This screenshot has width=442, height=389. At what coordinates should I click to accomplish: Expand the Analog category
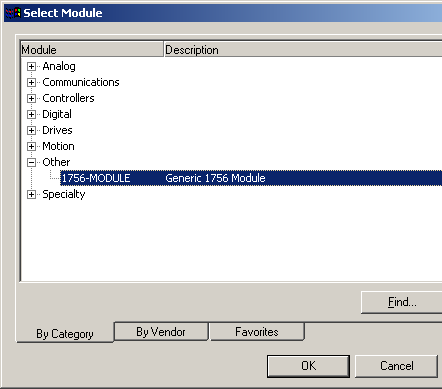coord(31,66)
